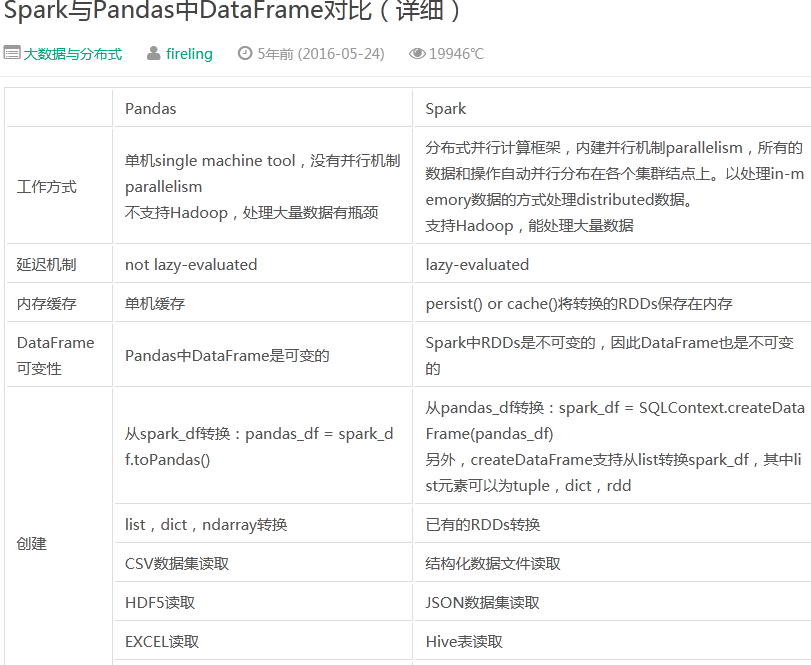Click the 分布式并行计算框架 description cell

612,186
